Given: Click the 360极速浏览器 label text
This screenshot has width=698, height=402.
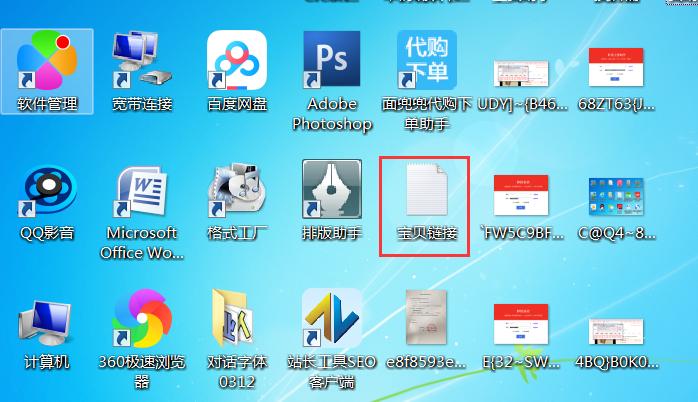Looking at the screenshot, I should pyautogui.click(x=142, y=371).
